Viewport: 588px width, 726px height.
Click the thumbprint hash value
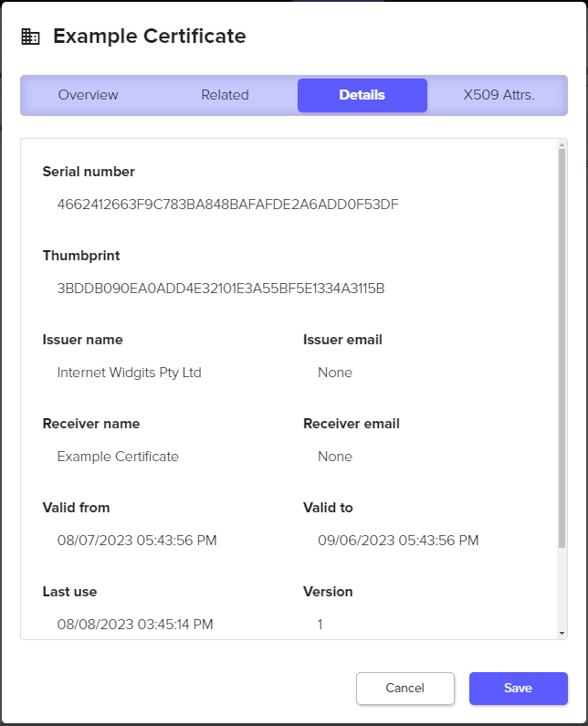click(220, 289)
